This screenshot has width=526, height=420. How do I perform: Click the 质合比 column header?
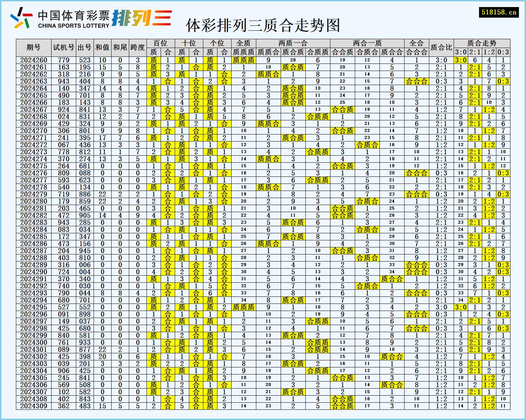point(441,47)
